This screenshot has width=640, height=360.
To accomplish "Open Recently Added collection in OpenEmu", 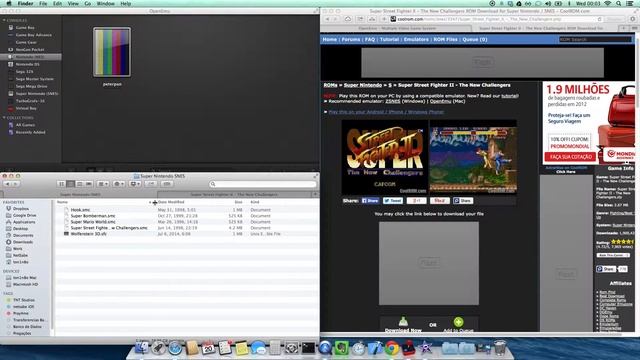I will click(x=30, y=132).
